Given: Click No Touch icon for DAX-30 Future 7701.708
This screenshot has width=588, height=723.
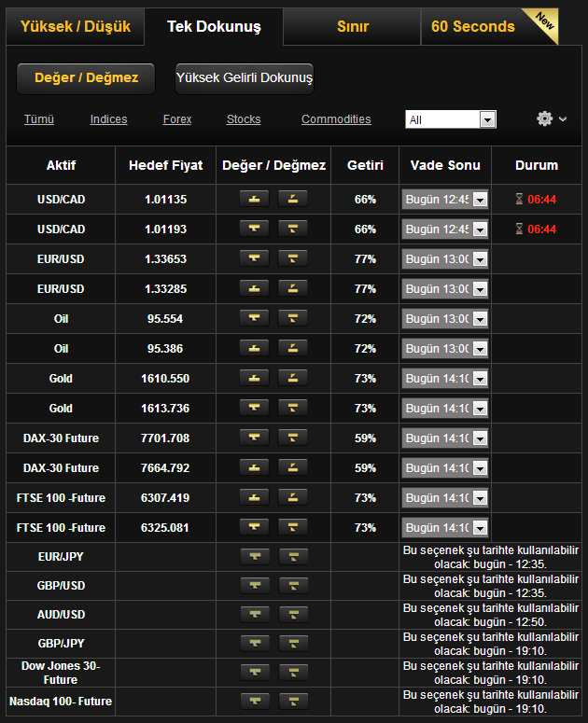Looking at the screenshot, I should click(292, 438).
